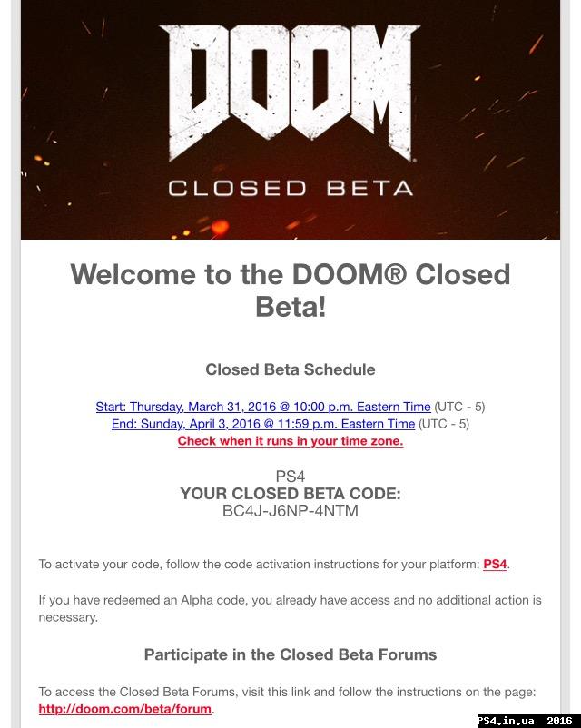Click the 'Participate in the Closed Beta Forums' heading
The height and width of the screenshot is (728, 581).
point(290,654)
